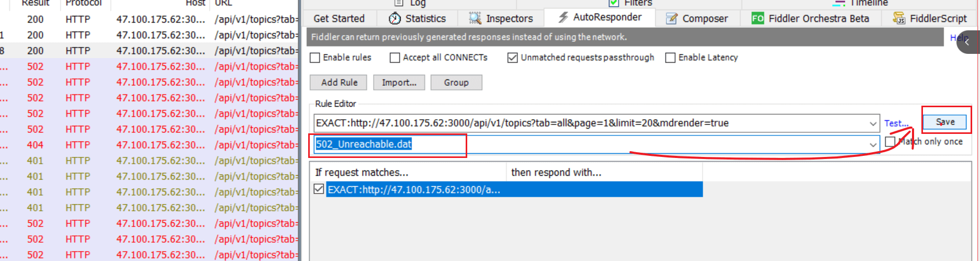This screenshot has height=261, width=980.
Task: Click the URL column header
Action: point(223,3)
